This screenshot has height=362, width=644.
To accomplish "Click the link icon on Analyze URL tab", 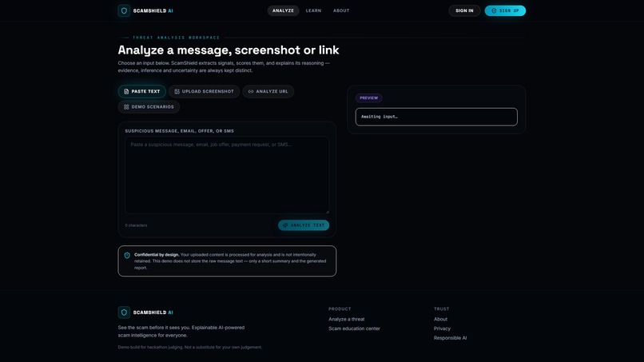I will point(251,92).
